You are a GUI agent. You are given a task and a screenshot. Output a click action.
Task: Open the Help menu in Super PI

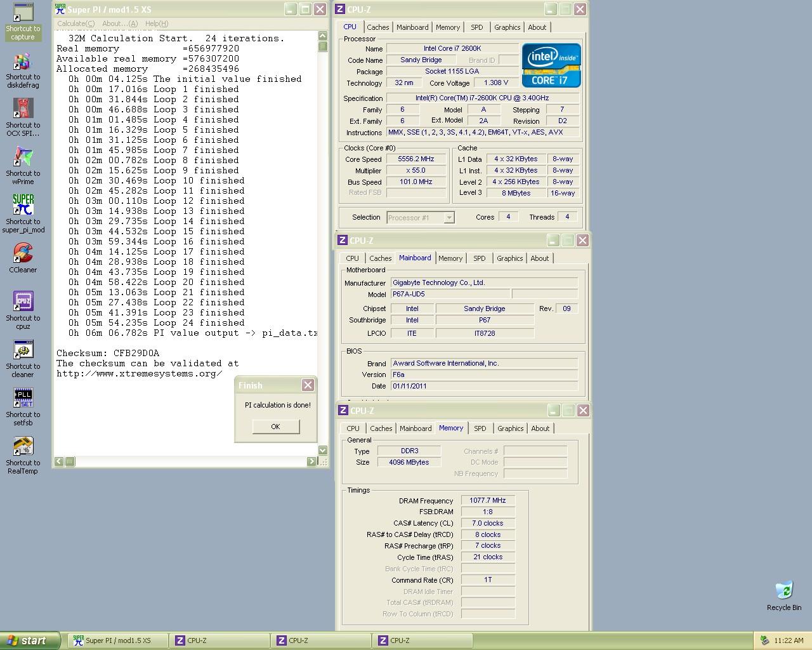pos(157,23)
